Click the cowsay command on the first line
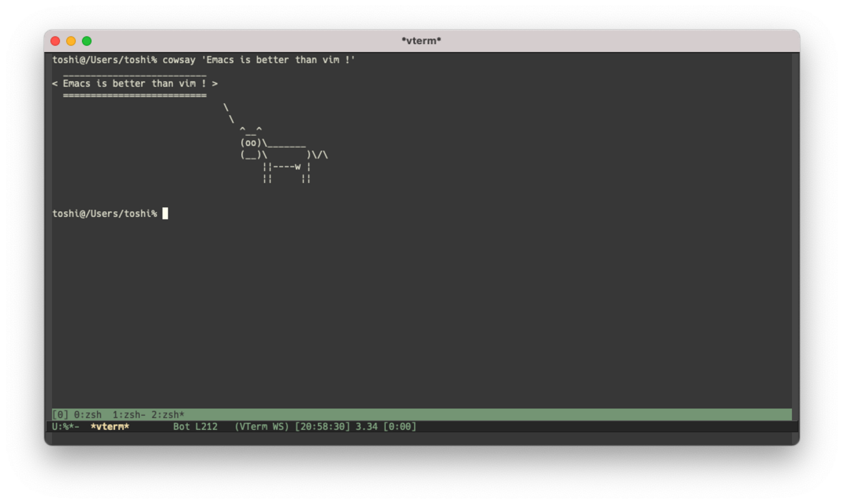Viewport: 844px width, 504px height. (179, 60)
